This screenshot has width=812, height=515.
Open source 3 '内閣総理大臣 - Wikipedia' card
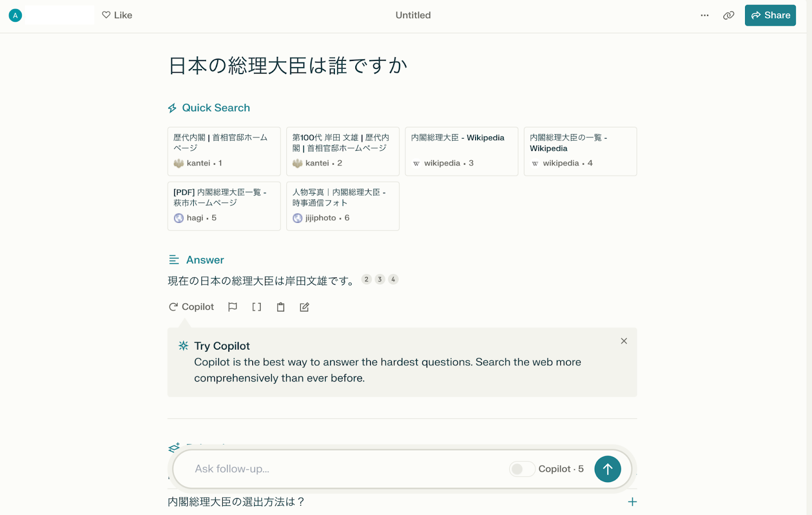[x=461, y=151]
